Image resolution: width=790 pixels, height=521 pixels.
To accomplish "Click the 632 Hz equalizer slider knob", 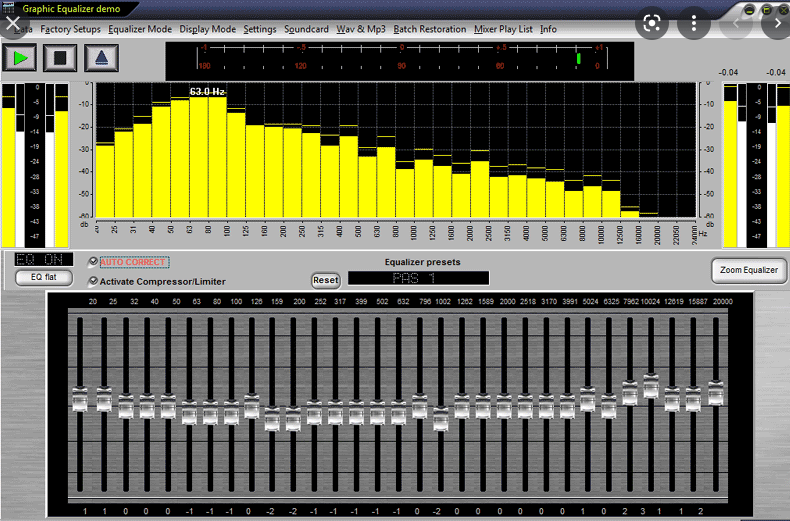I will 399,413.
